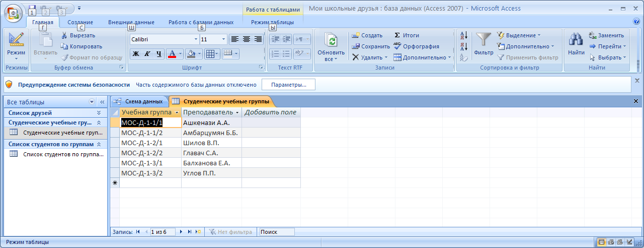Click the fill color paint bucket
The height and width of the screenshot is (248, 644).
pos(191,54)
